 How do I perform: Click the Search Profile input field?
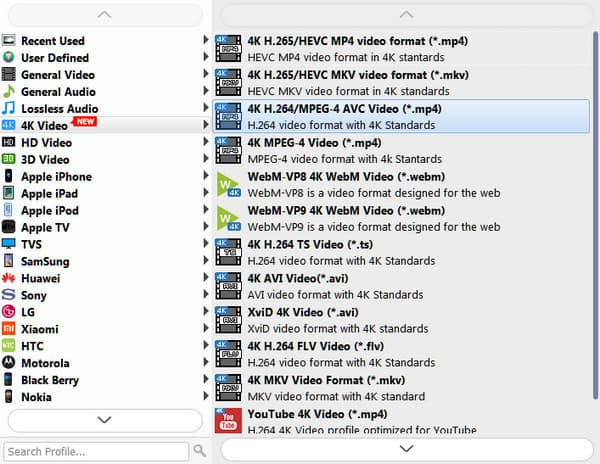(96, 451)
